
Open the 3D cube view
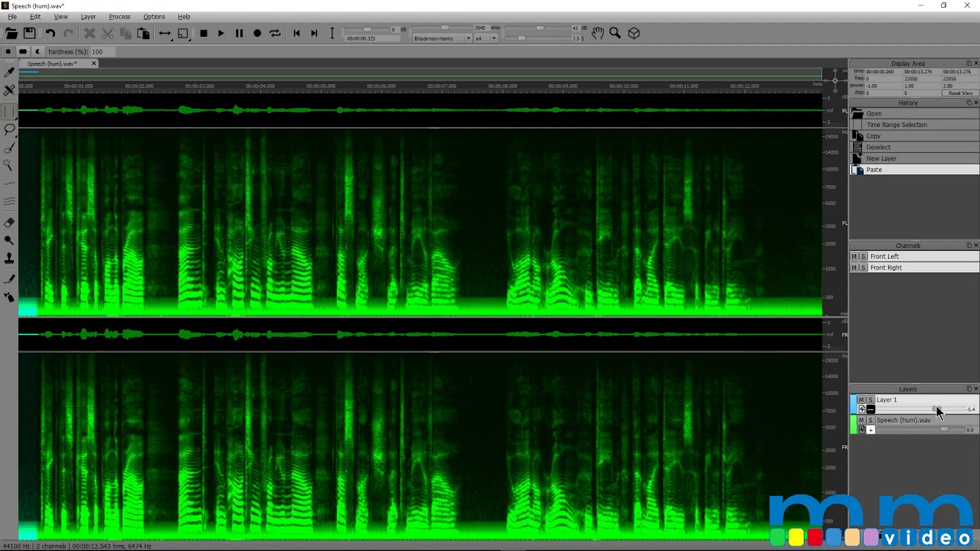coord(634,33)
